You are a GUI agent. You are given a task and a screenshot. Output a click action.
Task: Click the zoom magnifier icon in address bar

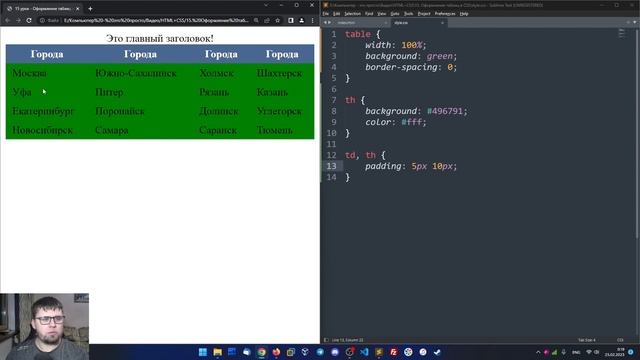[x=256, y=20]
